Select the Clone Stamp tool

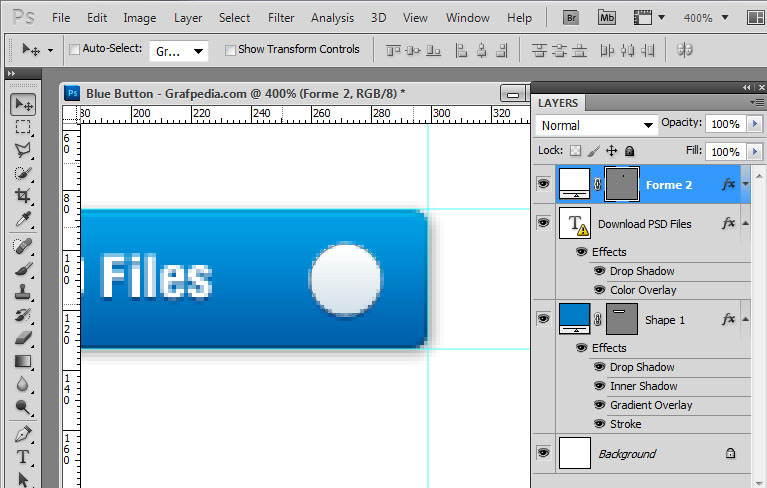pos(23,292)
